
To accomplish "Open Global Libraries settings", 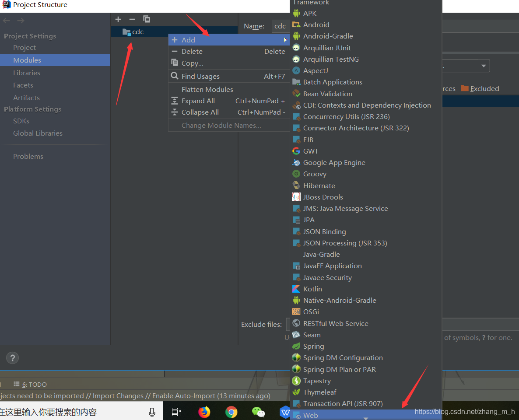I will (x=55, y=133).
